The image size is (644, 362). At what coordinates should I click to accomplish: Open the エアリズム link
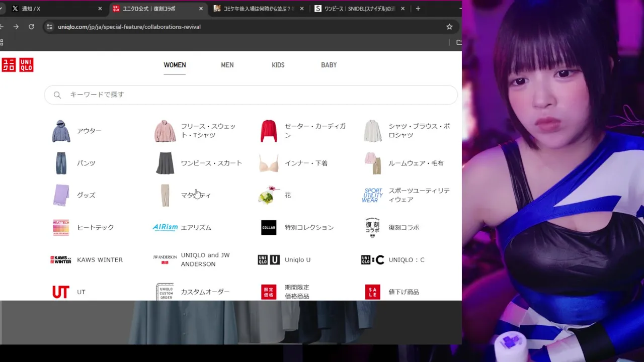click(196, 227)
